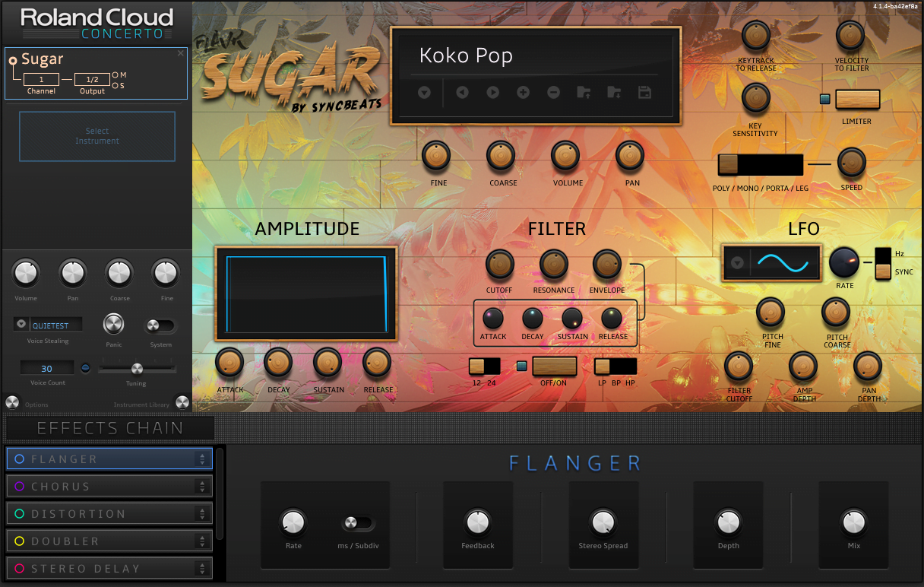Click the filter envelope Release knob

(x=612, y=318)
